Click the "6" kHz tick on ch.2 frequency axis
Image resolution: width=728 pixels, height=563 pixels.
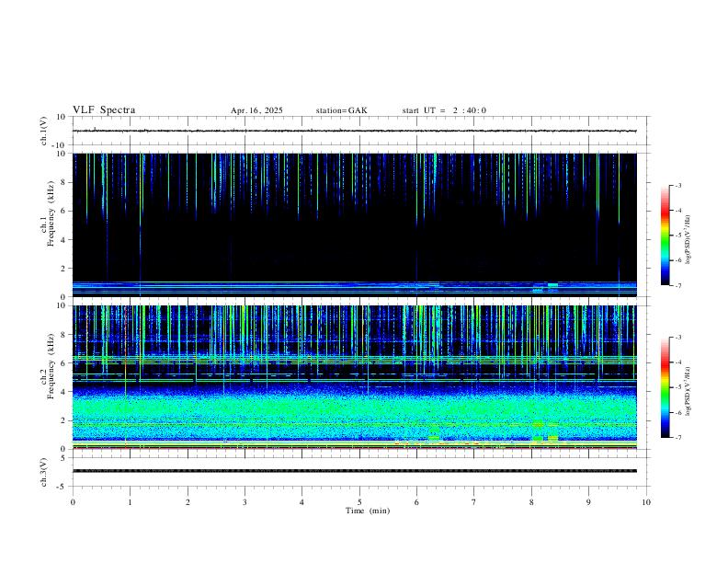[63, 363]
